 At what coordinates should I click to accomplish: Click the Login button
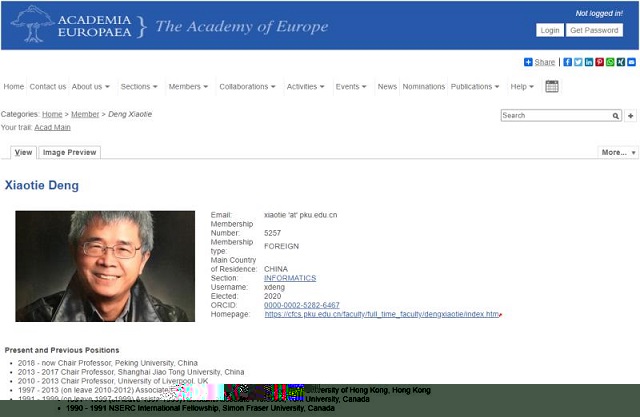(x=550, y=30)
